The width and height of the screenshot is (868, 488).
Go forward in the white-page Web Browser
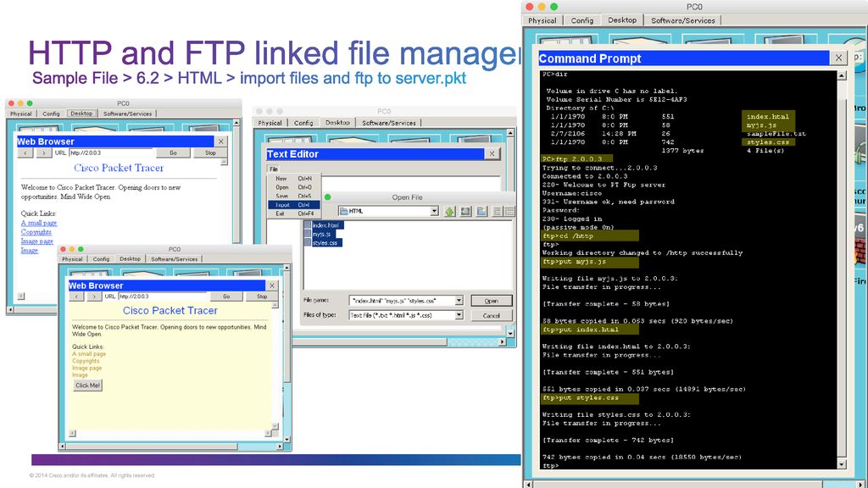44,152
